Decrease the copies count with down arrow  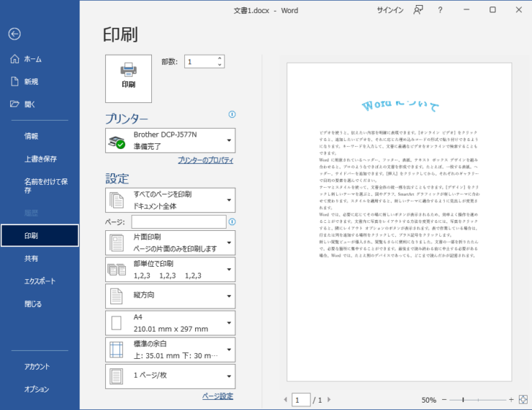tap(220, 65)
